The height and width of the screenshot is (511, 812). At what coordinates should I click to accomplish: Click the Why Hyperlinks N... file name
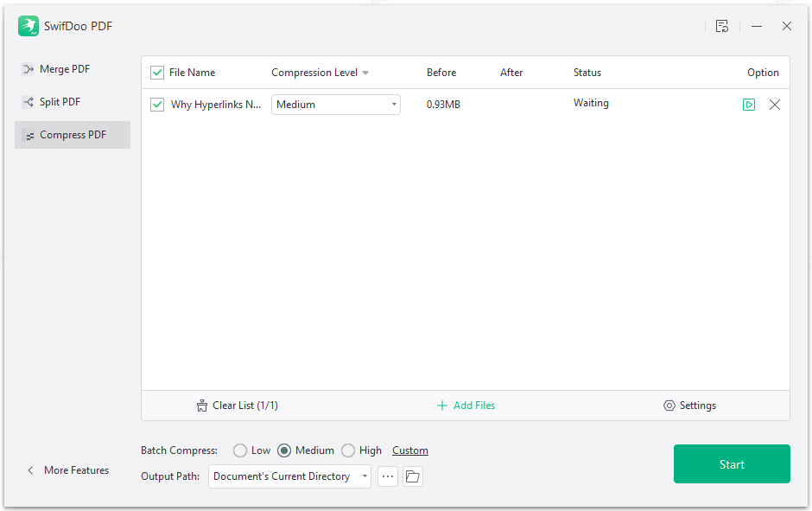(216, 105)
